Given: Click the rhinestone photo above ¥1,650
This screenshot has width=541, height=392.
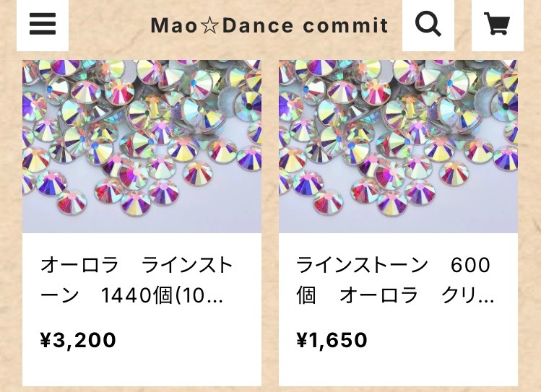Looking at the screenshot, I should pos(398,146).
